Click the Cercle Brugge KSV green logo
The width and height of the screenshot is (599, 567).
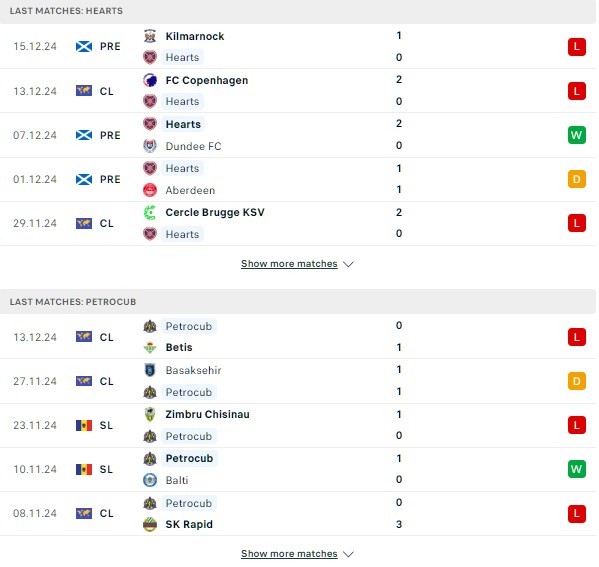coord(150,212)
